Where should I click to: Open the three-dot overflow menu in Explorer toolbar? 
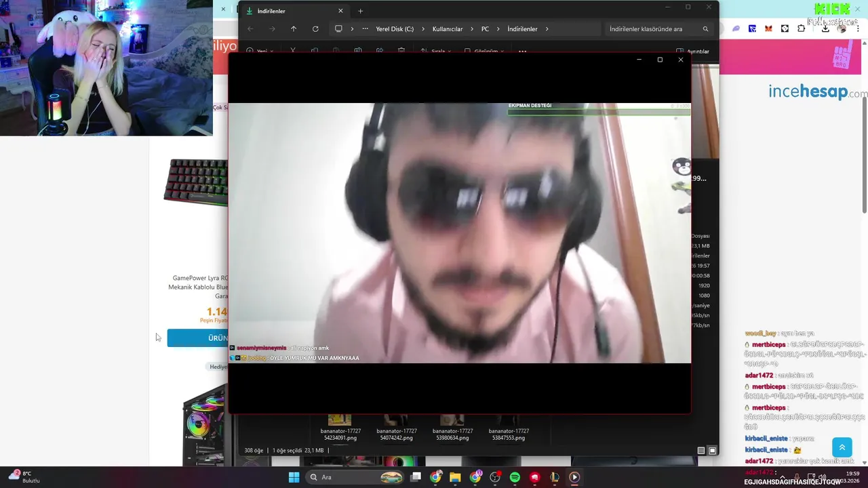click(522, 51)
